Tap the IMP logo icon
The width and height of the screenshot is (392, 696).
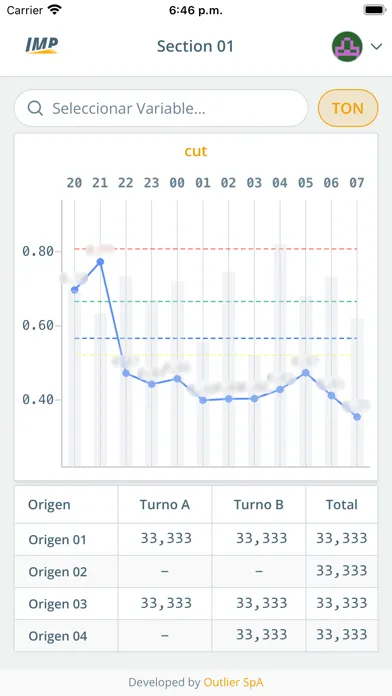click(42, 46)
